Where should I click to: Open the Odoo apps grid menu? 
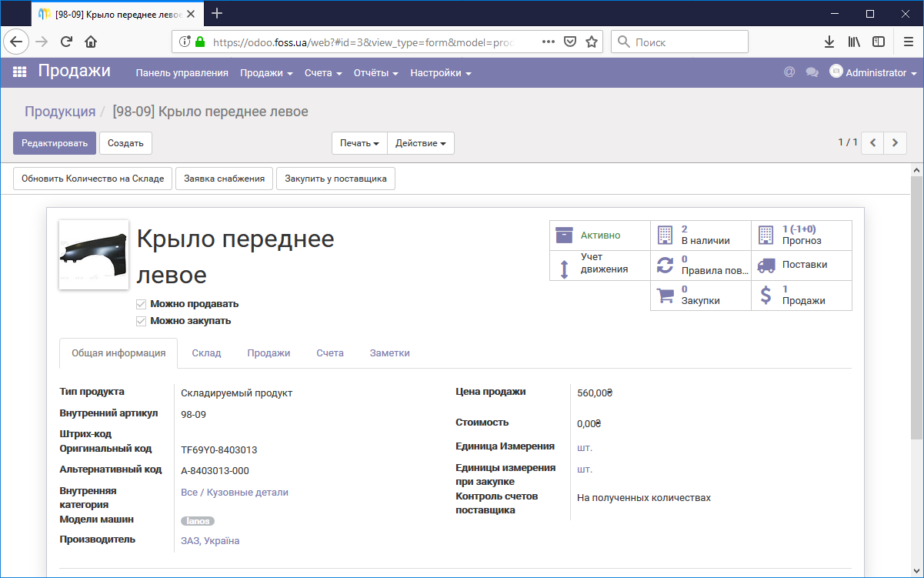[19, 72]
